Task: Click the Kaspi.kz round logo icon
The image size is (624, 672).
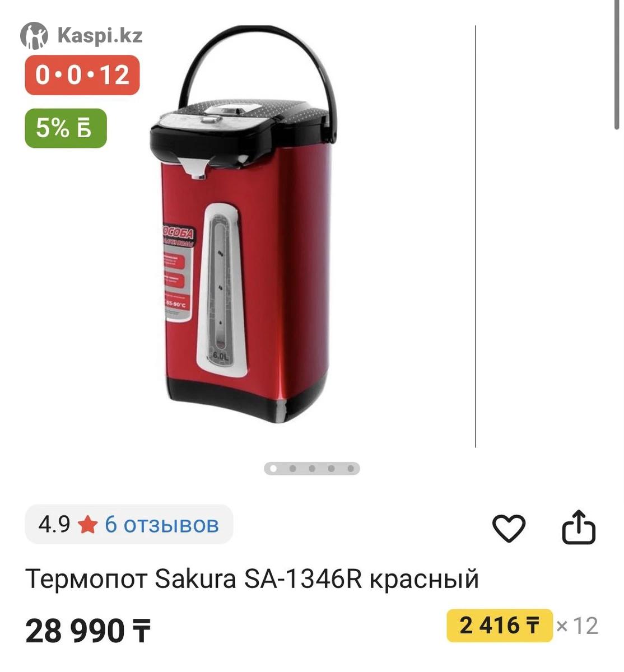Action: (34, 36)
